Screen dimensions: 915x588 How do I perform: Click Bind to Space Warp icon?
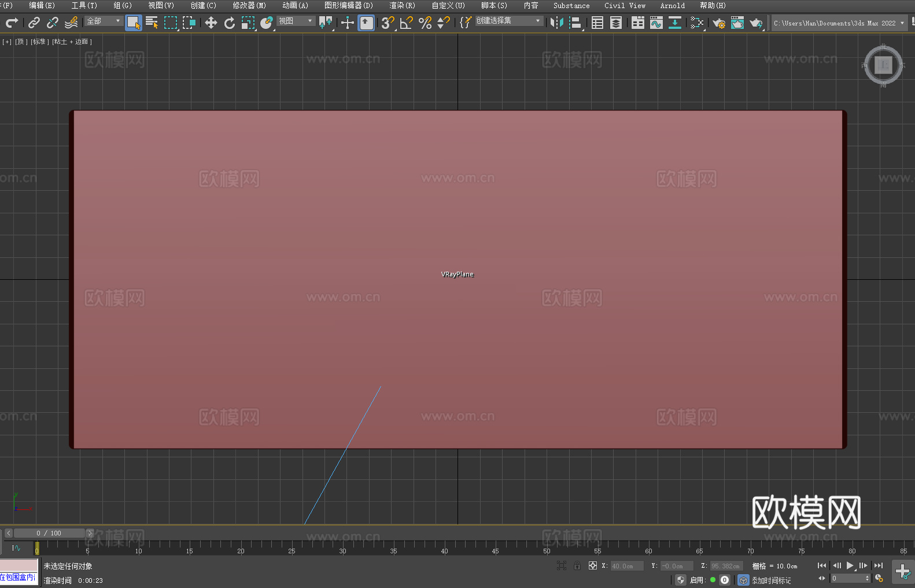pos(71,23)
